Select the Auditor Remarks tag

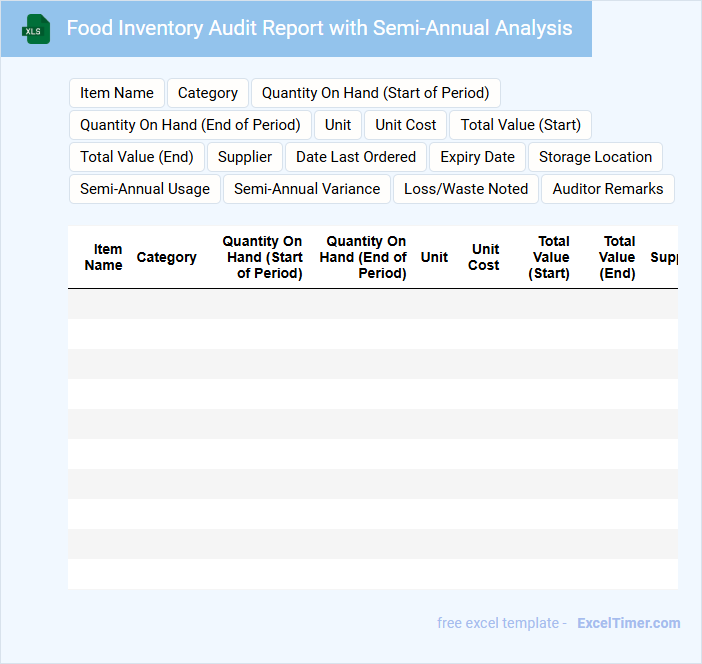click(607, 189)
